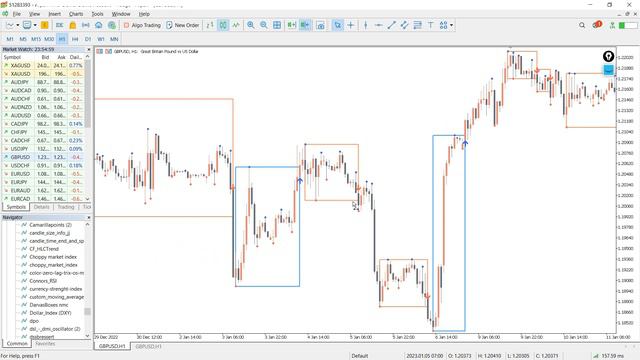Select the W1 timeframe
Image resolution: width=640 pixels, height=360 pixels.
point(101,39)
